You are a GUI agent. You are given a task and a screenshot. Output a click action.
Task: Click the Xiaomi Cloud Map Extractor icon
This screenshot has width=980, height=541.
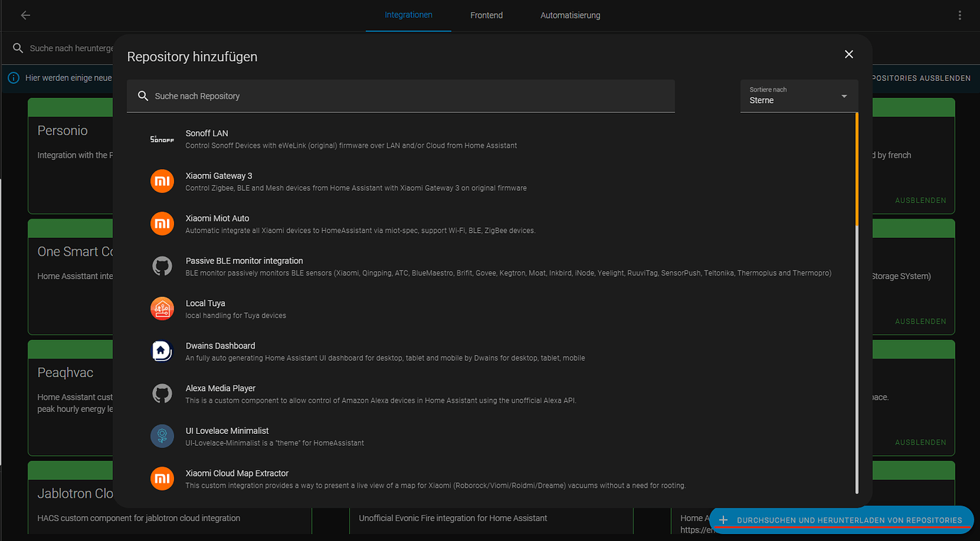pyautogui.click(x=162, y=479)
